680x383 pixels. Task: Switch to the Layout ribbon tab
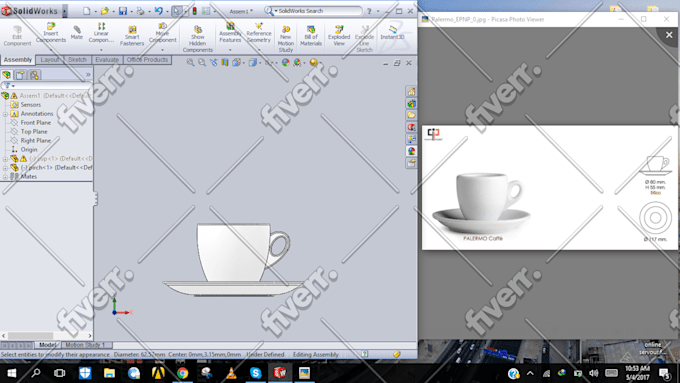pos(50,60)
